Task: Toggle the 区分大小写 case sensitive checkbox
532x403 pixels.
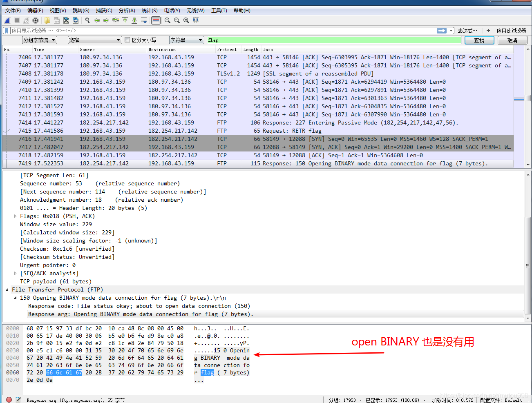Action: point(127,40)
